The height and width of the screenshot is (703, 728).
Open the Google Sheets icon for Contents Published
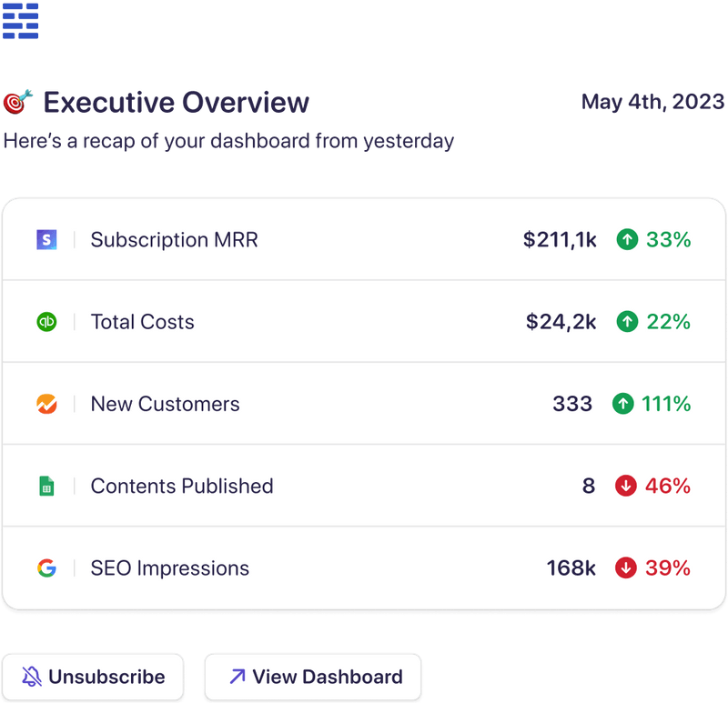pyautogui.click(x=47, y=486)
